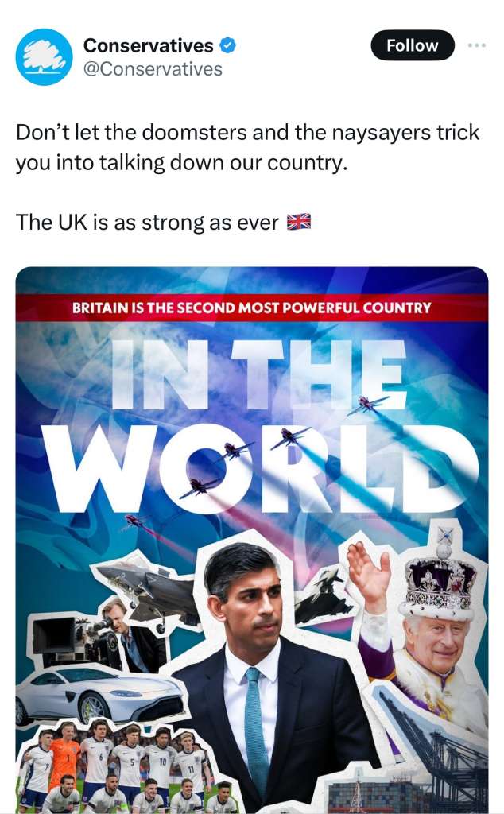Click the "Don't let the doomsters" tweet text

click(x=247, y=147)
